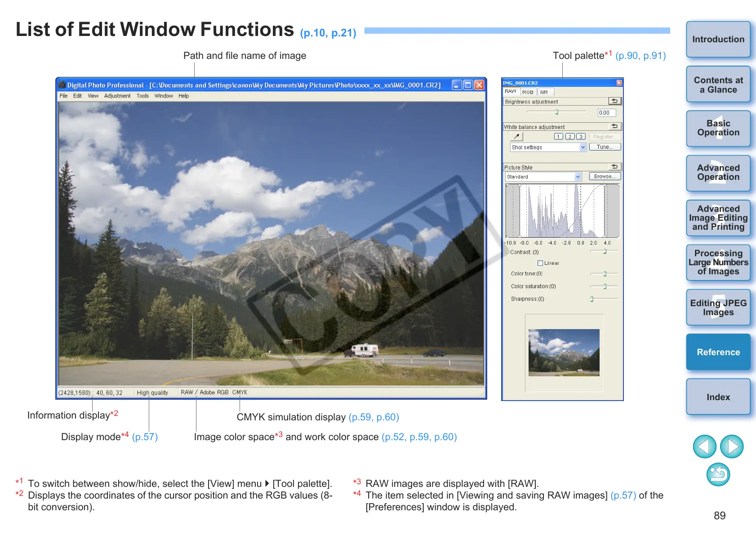Open the Editing JPEG Images chapter
The image size is (756, 535).
(x=718, y=308)
